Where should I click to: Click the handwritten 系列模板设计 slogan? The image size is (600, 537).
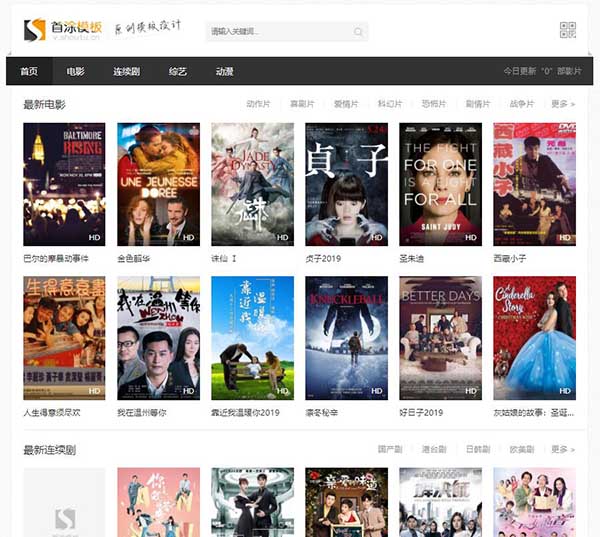point(148,28)
